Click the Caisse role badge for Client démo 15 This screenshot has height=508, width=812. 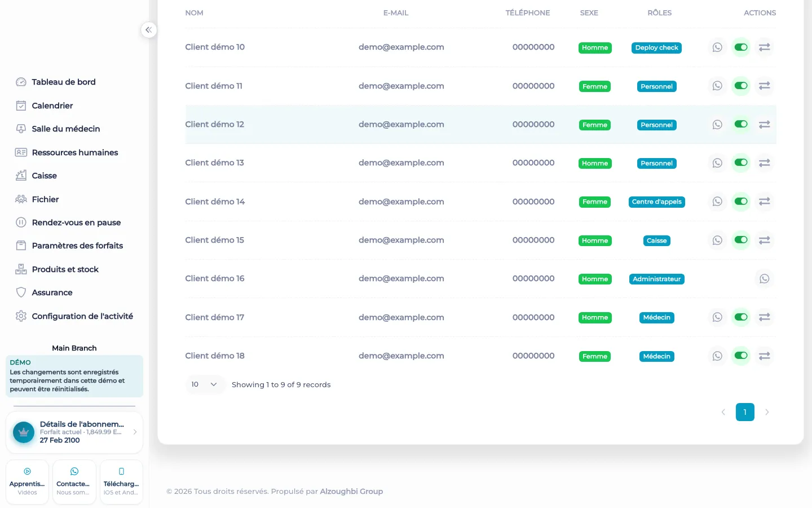[657, 241]
